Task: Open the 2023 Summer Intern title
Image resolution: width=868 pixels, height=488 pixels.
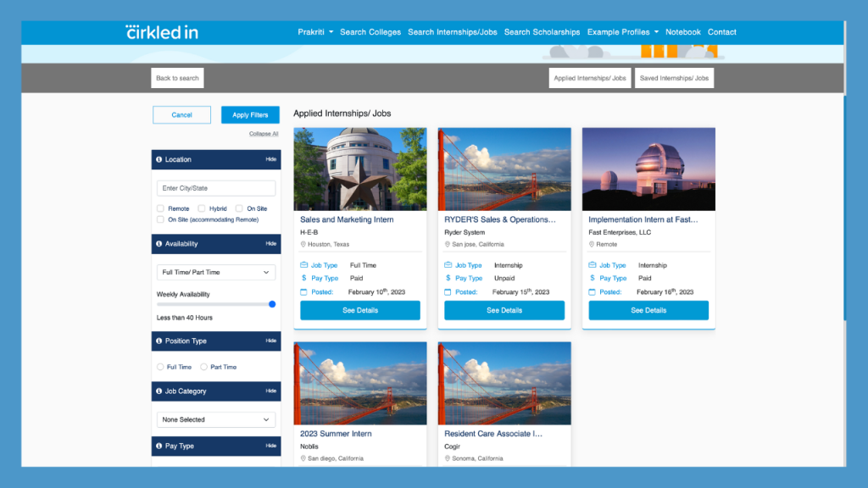Action: (x=336, y=434)
